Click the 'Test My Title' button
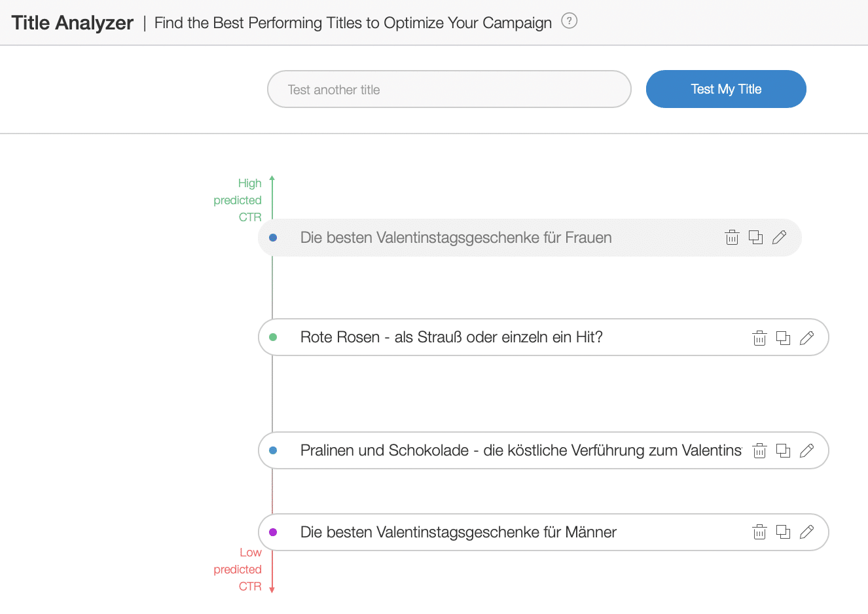868x614 pixels. tap(726, 89)
